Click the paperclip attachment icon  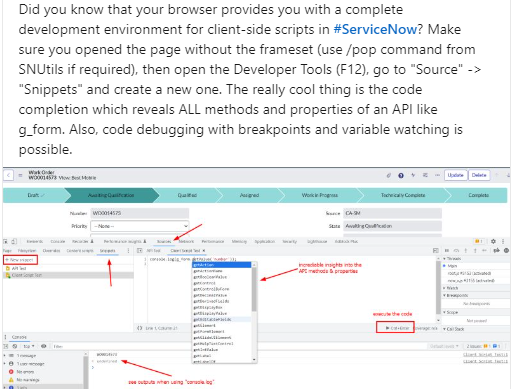click(389, 175)
